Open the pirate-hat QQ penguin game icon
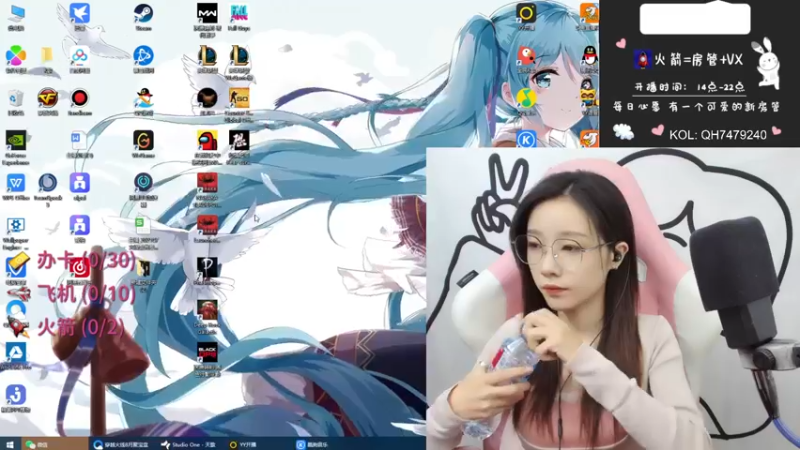This screenshot has height=450, width=800. (143, 98)
